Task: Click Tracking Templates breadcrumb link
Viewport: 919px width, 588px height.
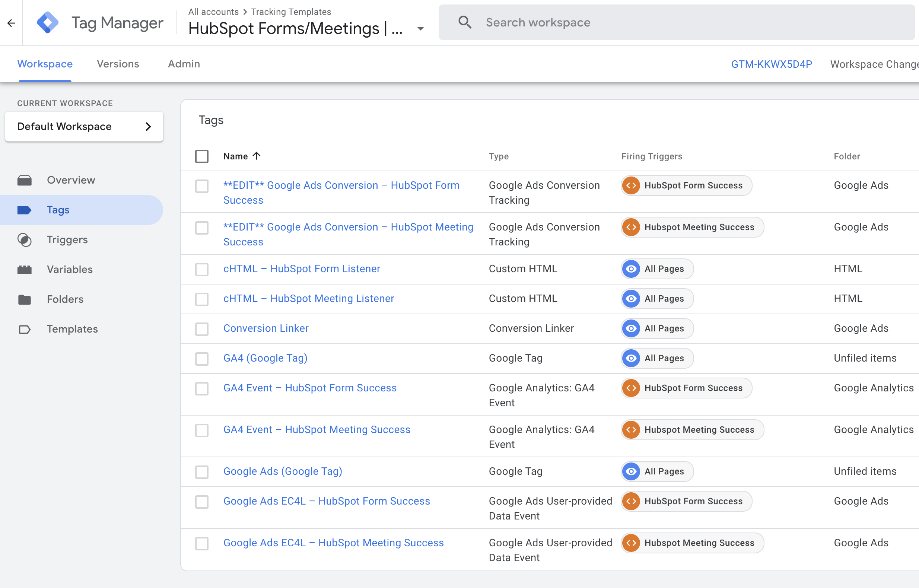Action: pyautogui.click(x=291, y=12)
